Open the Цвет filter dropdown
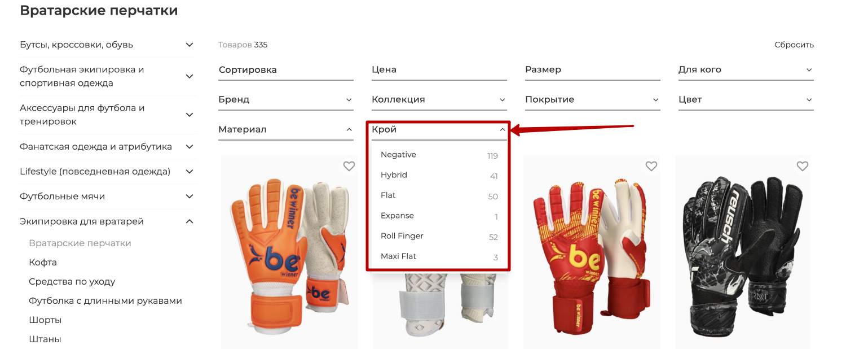This screenshot has width=868, height=349. [746, 99]
